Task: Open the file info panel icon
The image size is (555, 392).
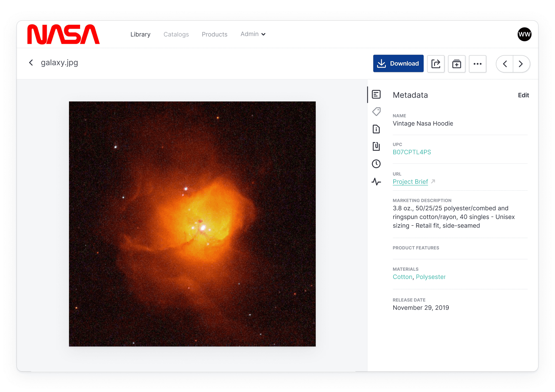Action: tap(376, 129)
